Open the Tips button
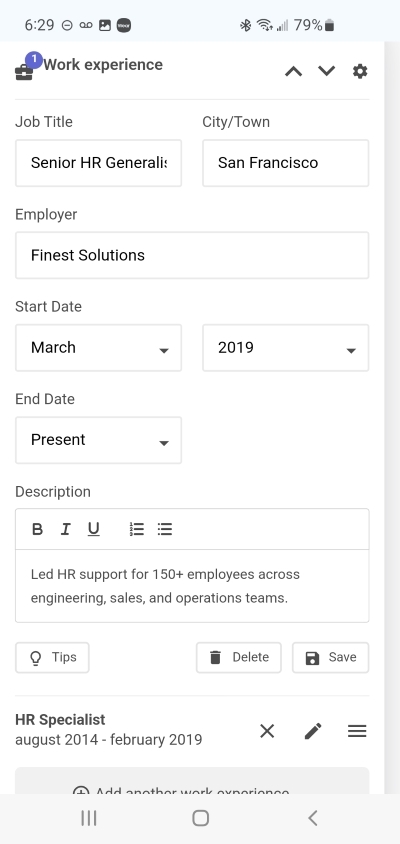This screenshot has width=400, height=844. point(52,657)
